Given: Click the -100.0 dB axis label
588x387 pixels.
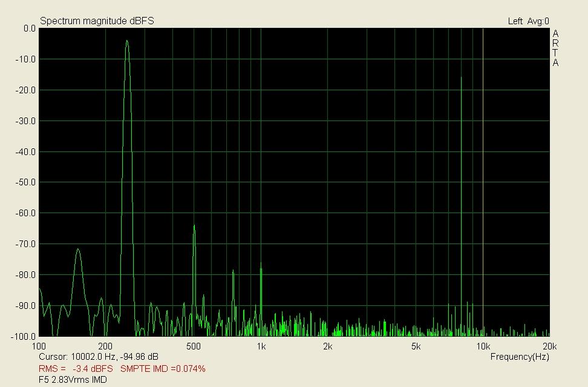Looking at the screenshot, I should tap(24, 337).
